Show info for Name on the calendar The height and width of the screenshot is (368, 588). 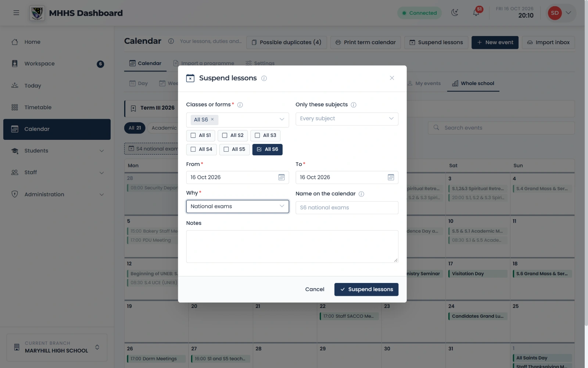(x=361, y=194)
